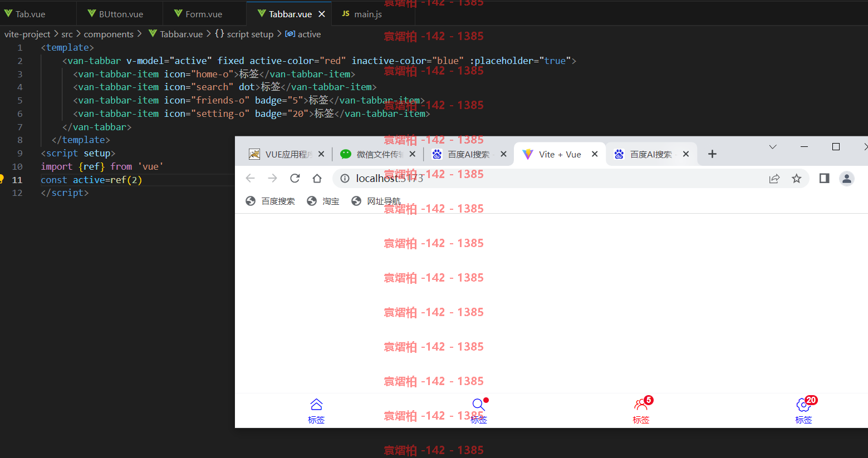
Task: Click the 'import' keyword on line 10
Action: tap(56, 166)
